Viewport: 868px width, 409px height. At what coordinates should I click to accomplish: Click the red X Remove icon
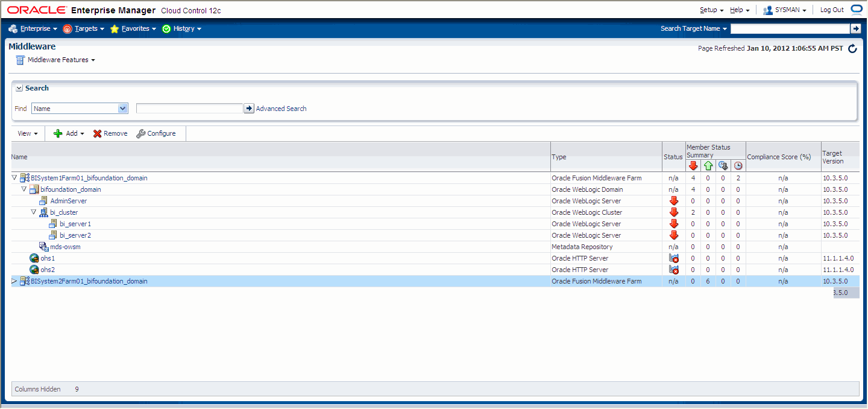[x=97, y=133]
